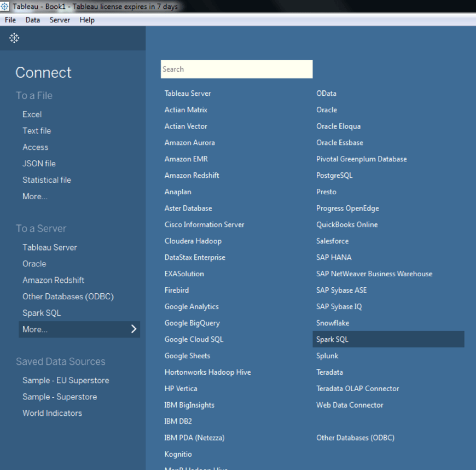Open the Server menu
The width and height of the screenshot is (476, 470).
60,20
